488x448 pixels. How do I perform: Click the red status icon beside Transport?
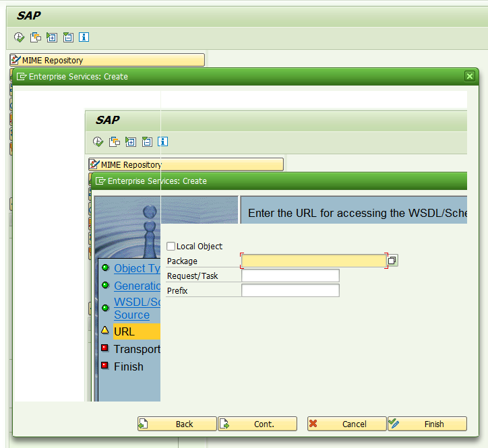click(105, 348)
